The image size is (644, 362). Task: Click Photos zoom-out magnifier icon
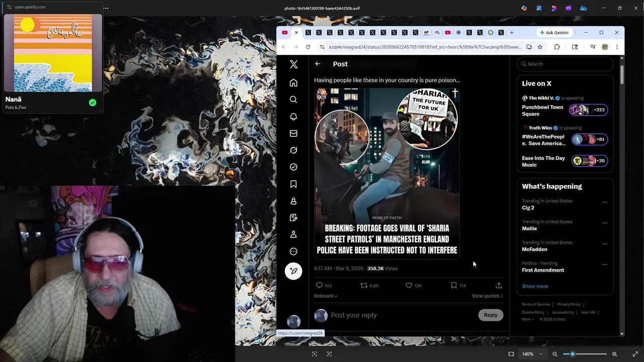point(555,354)
